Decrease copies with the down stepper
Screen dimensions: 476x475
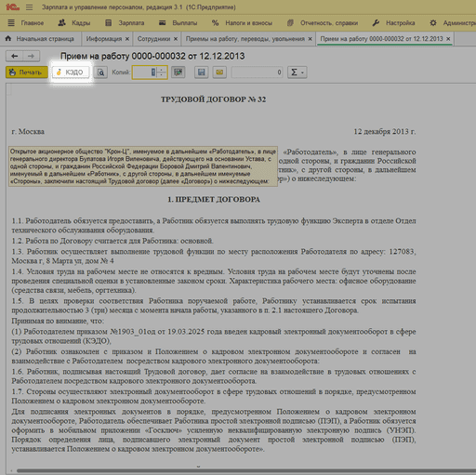coord(162,75)
